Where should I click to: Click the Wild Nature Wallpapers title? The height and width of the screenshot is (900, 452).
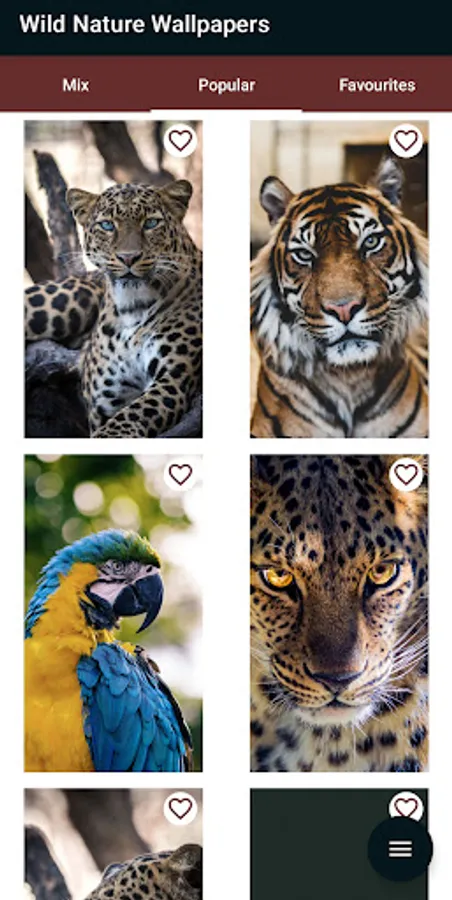pyautogui.click(x=145, y=25)
